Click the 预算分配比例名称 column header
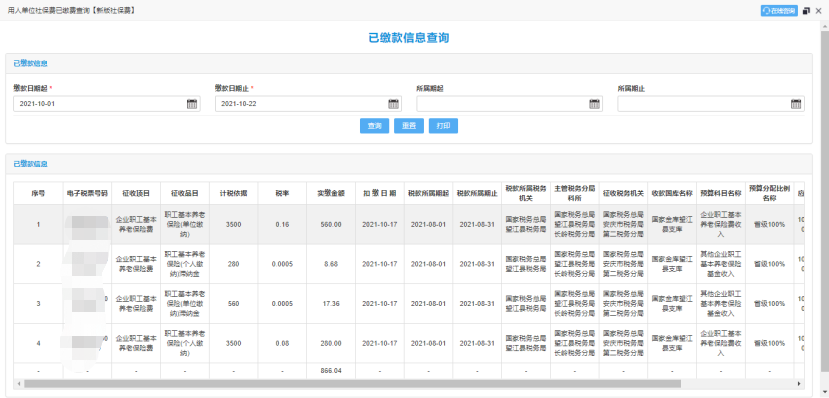 769,193
